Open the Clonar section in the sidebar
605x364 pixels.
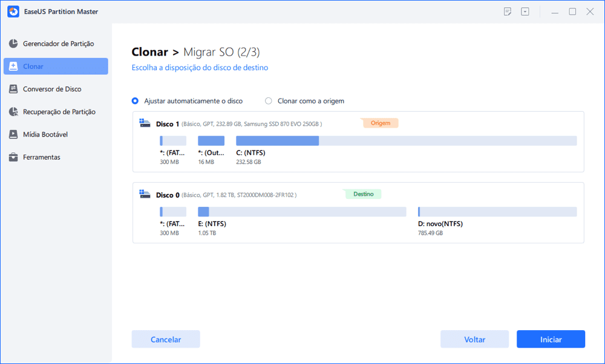(x=56, y=67)
